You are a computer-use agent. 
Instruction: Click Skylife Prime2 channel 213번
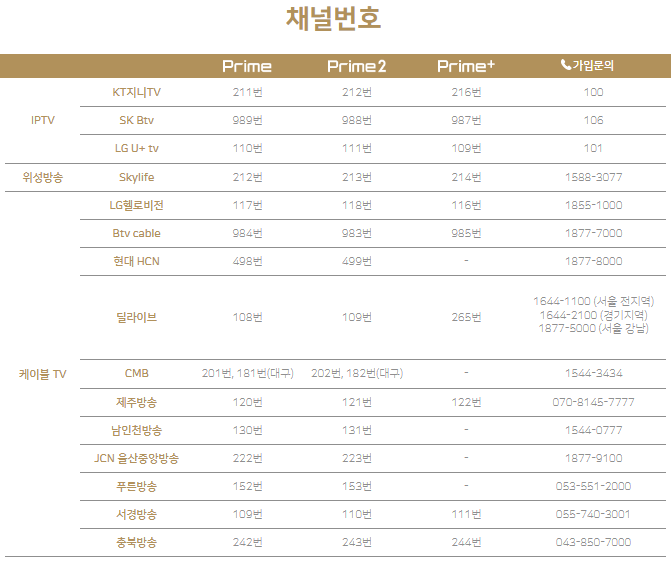pos(356,177)
